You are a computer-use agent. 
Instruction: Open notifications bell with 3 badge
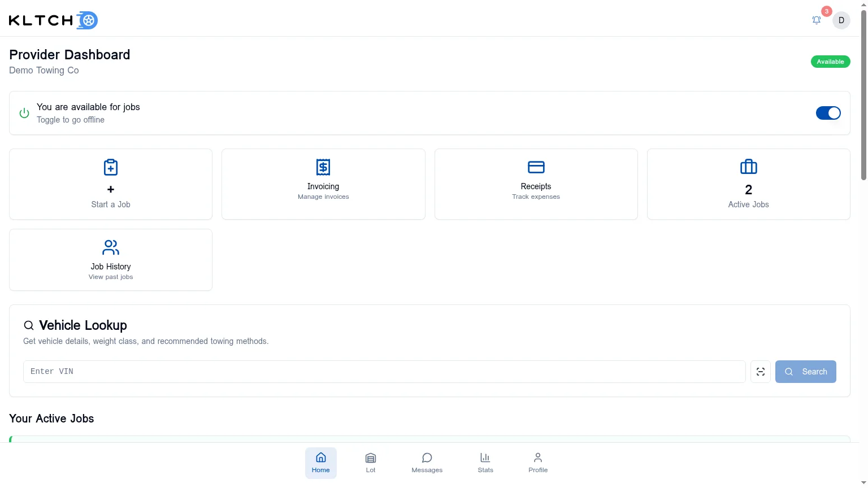817,20
